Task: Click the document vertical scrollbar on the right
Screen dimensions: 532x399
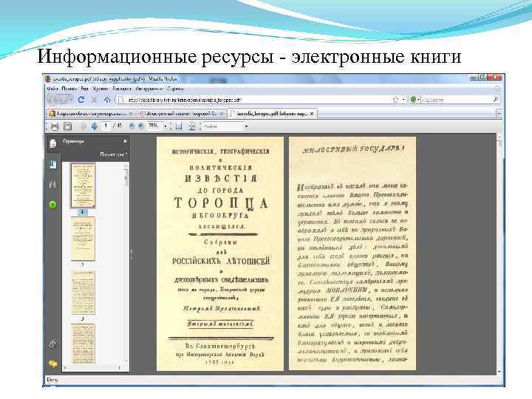Action: pyautogui.click(x=499, y=254)
